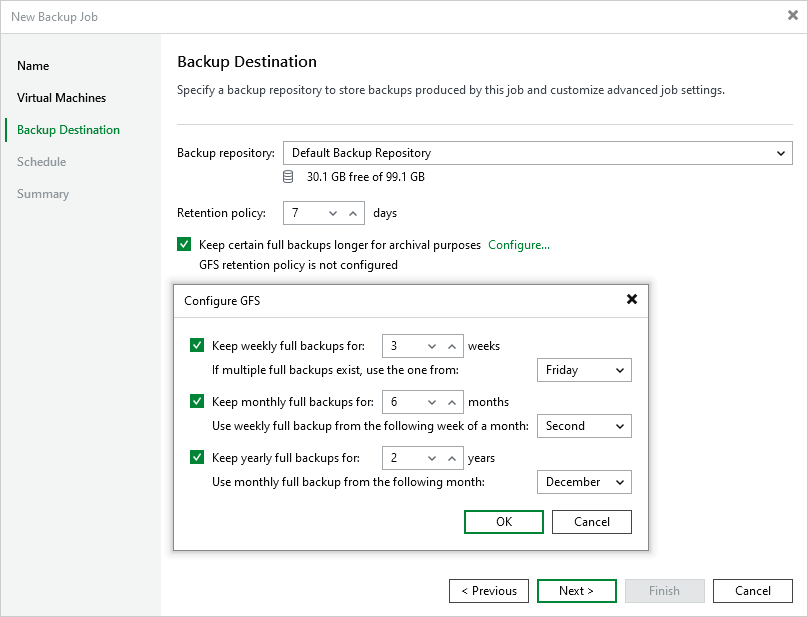Open the Friday weekday selector
Screen dimensions: 808x617
pyautogui.click(x=584, y=370)
